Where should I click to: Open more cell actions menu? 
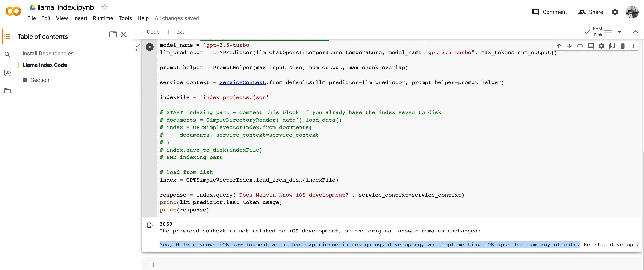[x=633, y=46]
